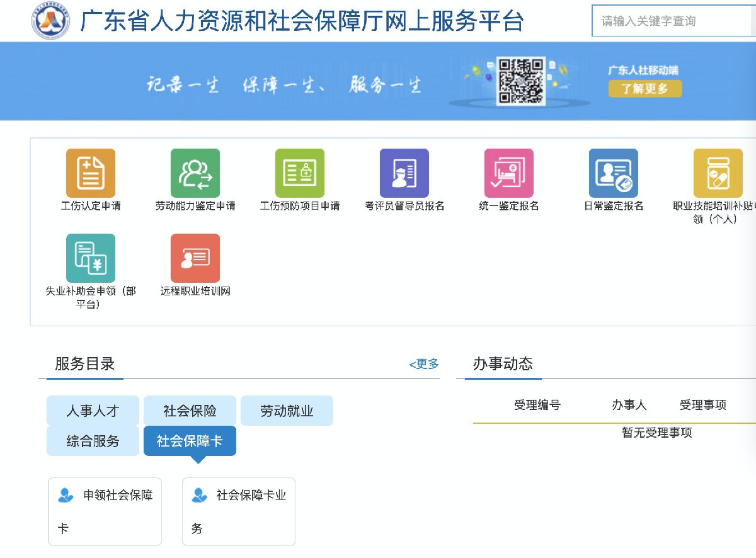The height and width of the screenshot is (558, 756).
Task: Click the 了解更多 banner button
Action: pos(644,89)
